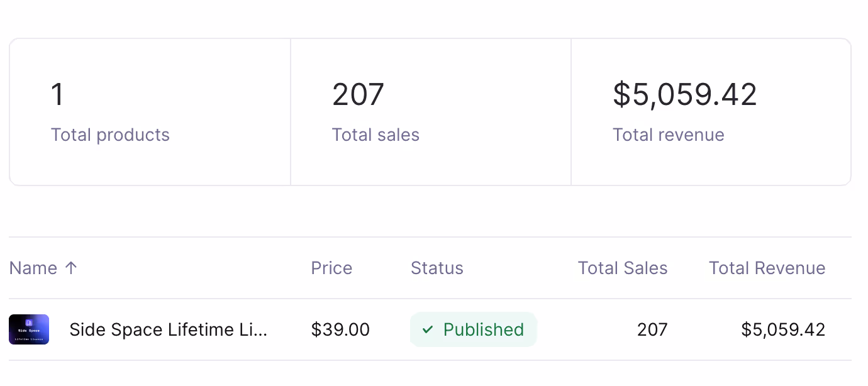This screenshot has height=386, width=868.
Task: Sort by Total Revenue column header
Action: 767,268
